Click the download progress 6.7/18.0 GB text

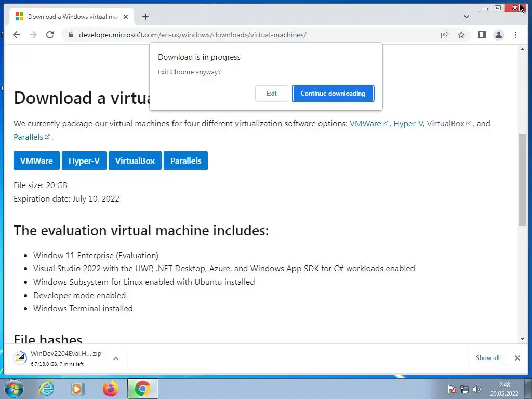[x=57, y=364]
